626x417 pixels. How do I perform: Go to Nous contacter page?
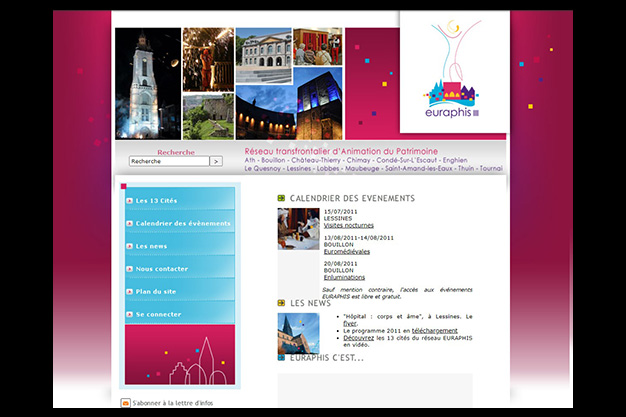pos(162,269)
